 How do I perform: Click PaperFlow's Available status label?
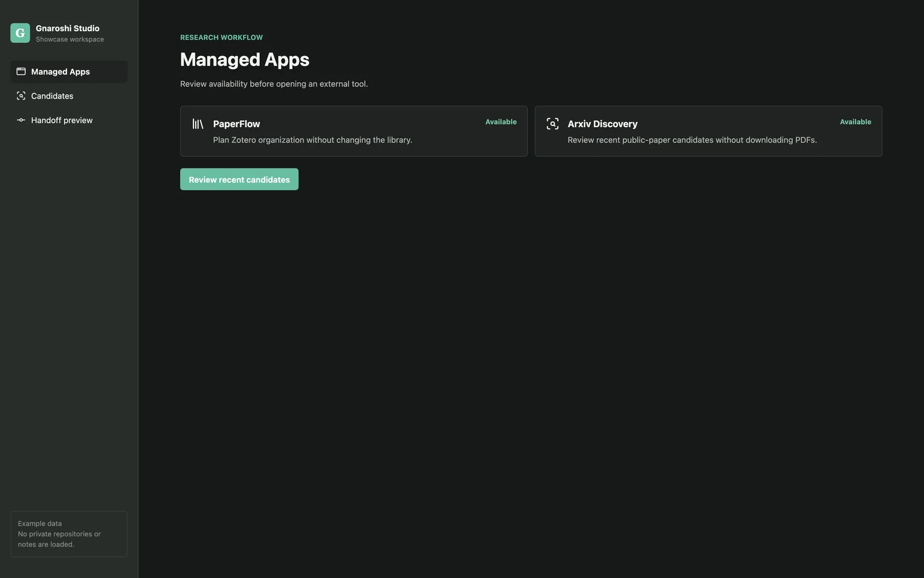pos(501,122)
